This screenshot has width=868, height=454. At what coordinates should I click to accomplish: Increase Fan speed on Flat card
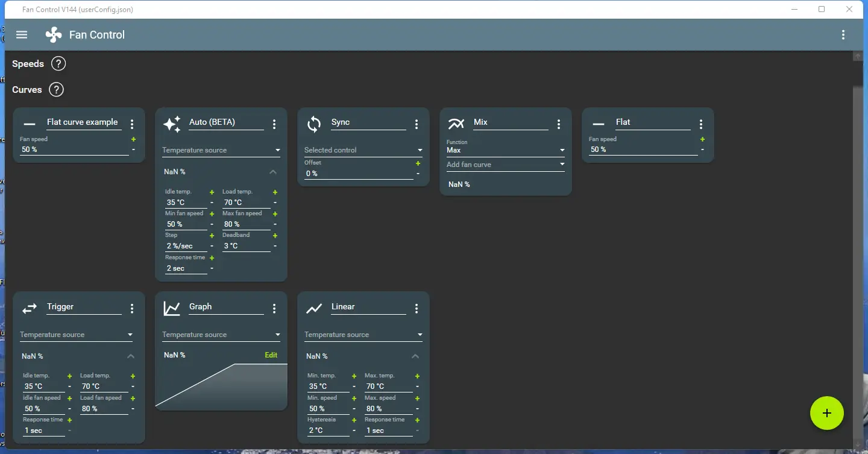click(x=702, y=139)
